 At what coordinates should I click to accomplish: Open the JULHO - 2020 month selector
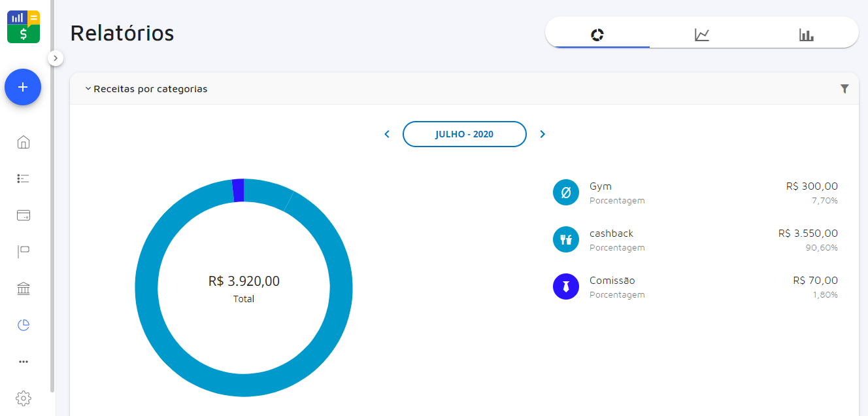pyautogui.click(x=464, y=134)
